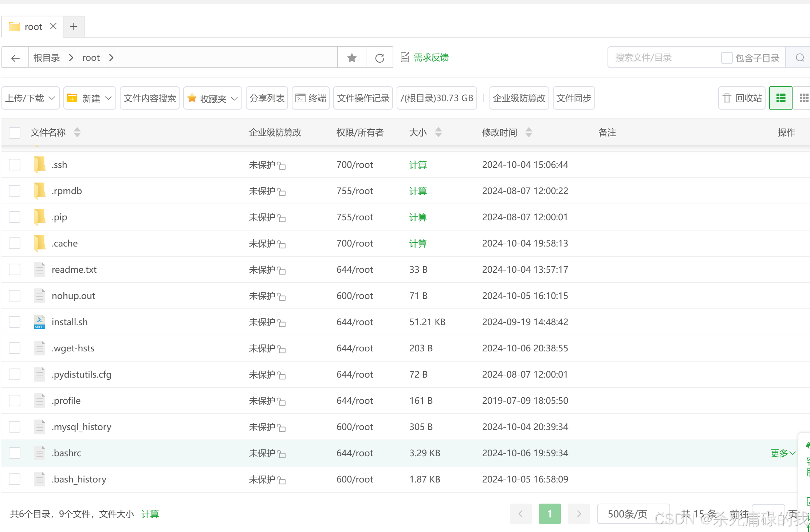This screenshot has width=810, height=532.
Task: Select all files header checkbox
Action: click(15, 133)
